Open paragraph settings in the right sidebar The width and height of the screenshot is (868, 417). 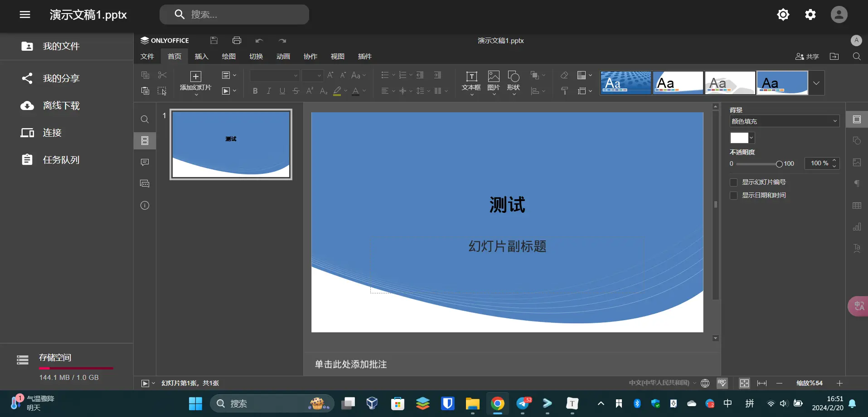pos(857,183)
